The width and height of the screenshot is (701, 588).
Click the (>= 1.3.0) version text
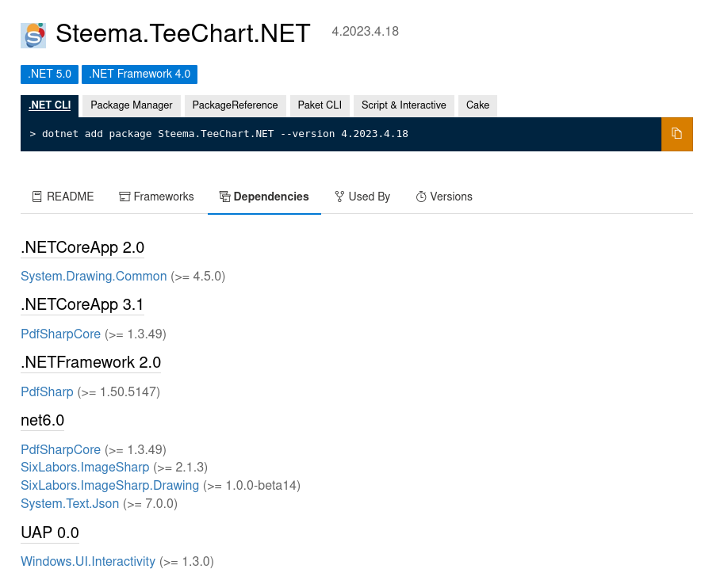point(187,562)
